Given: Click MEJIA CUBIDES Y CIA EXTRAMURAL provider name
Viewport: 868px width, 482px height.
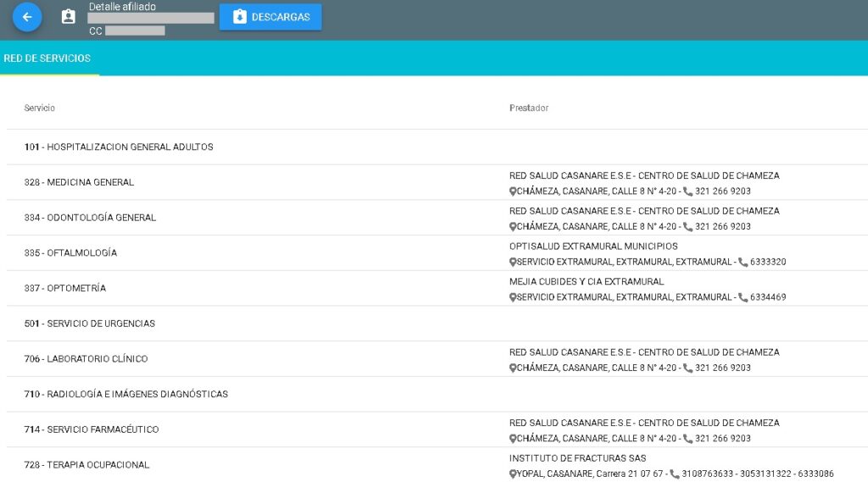Looking at the screenshot, I should pyautogui.click(x=587, y=282).
